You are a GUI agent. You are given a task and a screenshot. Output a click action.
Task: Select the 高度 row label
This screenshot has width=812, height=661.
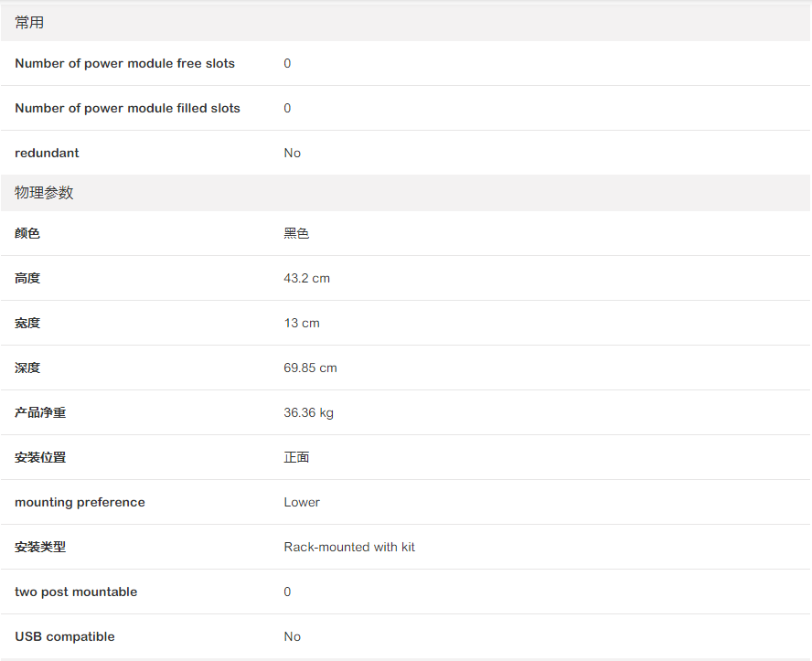point(27,278)
